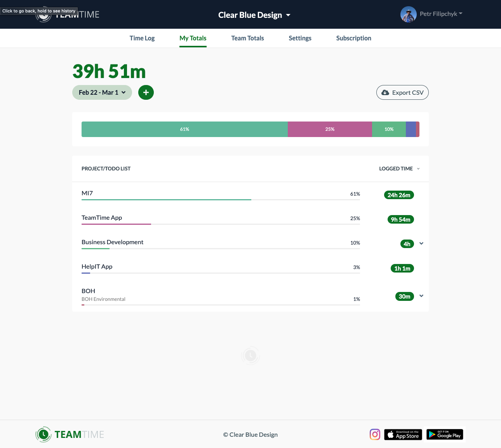This screenshot has width=501, height=448.
Task: Click the 24h 26m badge for MI7
Action: [399, 195]
